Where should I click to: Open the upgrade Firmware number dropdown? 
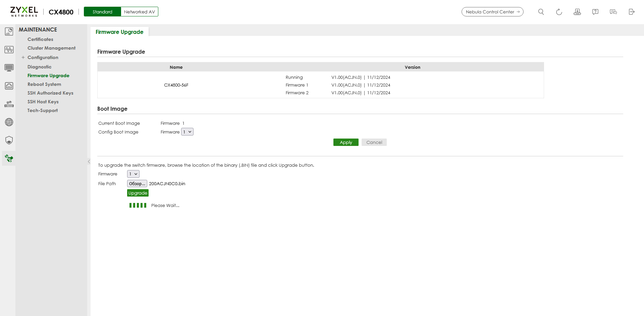point(133,174)
